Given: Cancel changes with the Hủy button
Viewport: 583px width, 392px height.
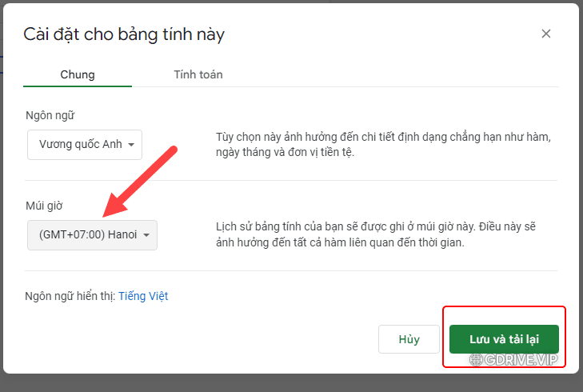Looking at the screenshot, I should tap(409, 339).
